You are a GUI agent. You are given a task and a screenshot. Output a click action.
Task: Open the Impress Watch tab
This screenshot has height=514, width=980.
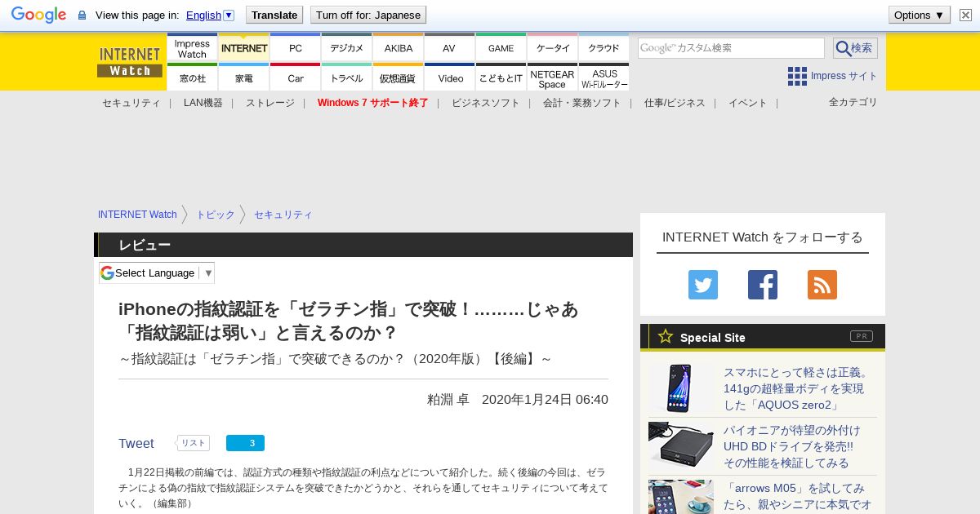tap(192, 49)
